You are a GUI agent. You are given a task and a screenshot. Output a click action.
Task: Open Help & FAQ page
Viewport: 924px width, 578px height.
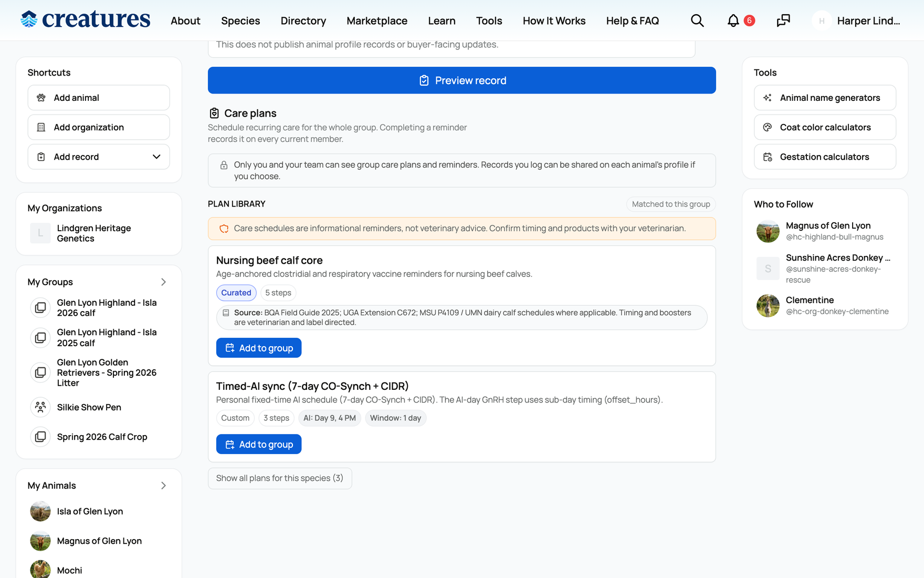click(x=633, y=20)
